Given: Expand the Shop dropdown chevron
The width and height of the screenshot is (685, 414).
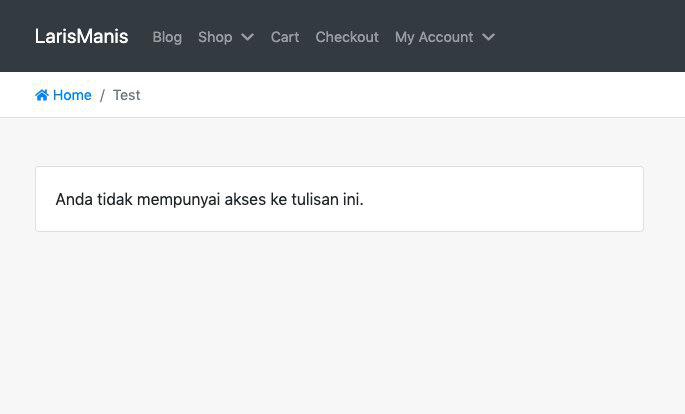Looking at the screenshot, I should coord(247,37).
